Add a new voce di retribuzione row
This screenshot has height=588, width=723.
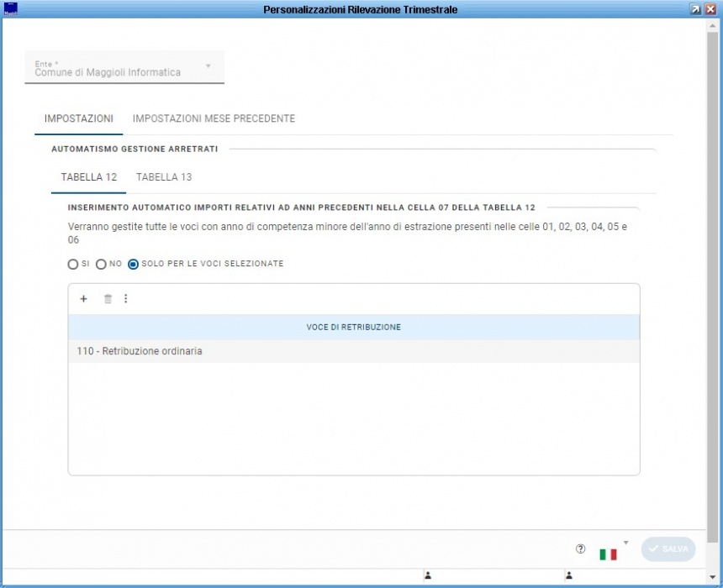(x=83, y=298)
